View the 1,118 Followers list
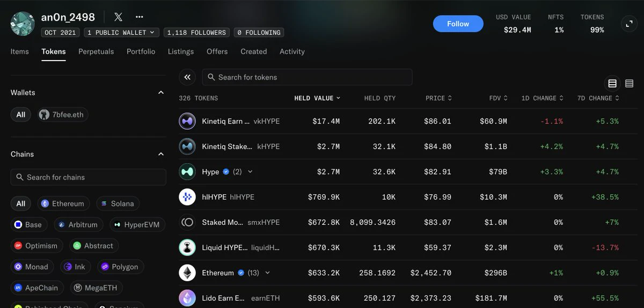This screenshot has width=644, height=308. pos(196,33)
